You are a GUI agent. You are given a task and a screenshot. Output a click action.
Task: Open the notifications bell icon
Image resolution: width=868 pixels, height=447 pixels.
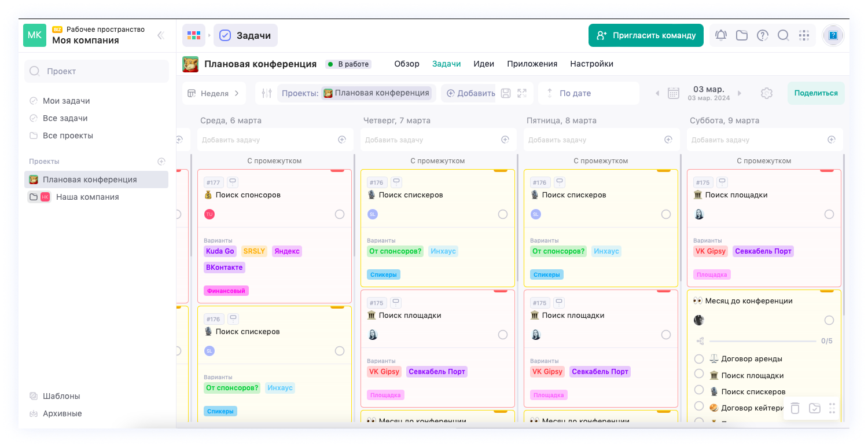[720, 35]
